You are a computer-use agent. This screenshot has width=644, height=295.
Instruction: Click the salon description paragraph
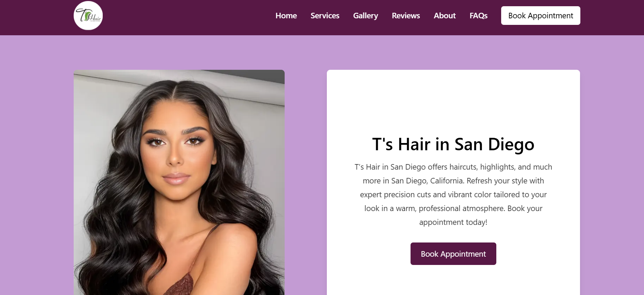click(x=453, y=194)
